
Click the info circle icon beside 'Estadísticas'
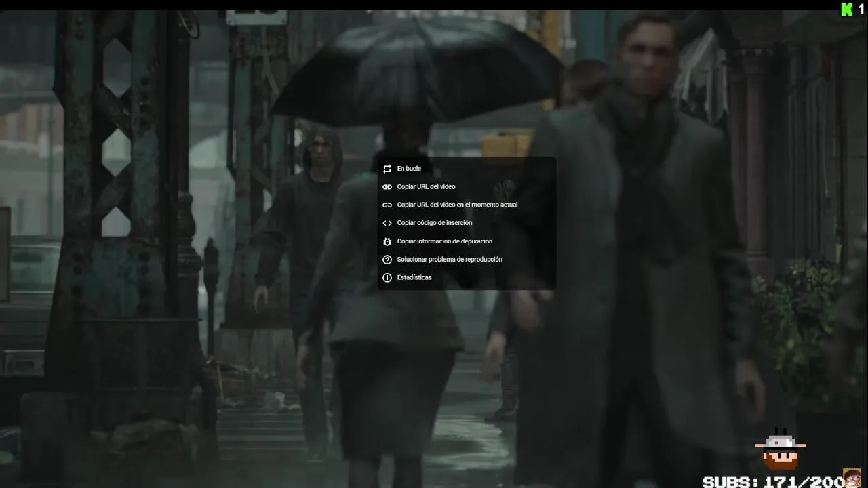[387, 278]
